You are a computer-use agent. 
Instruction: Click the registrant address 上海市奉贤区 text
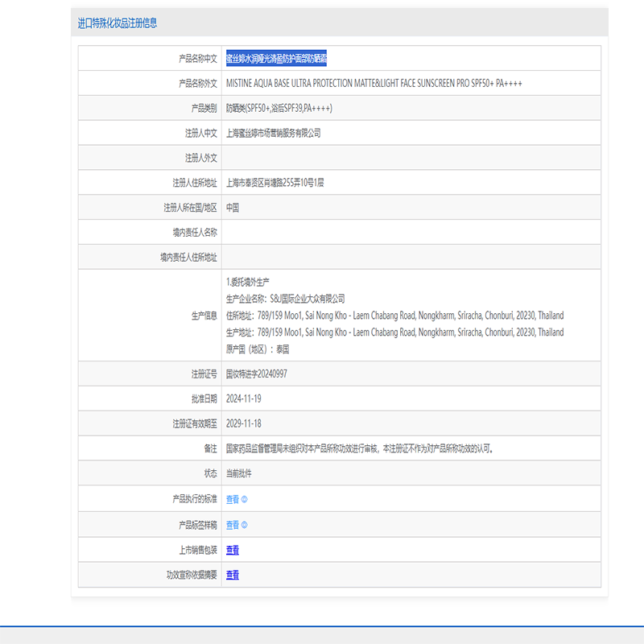click(x=275, y=183)
